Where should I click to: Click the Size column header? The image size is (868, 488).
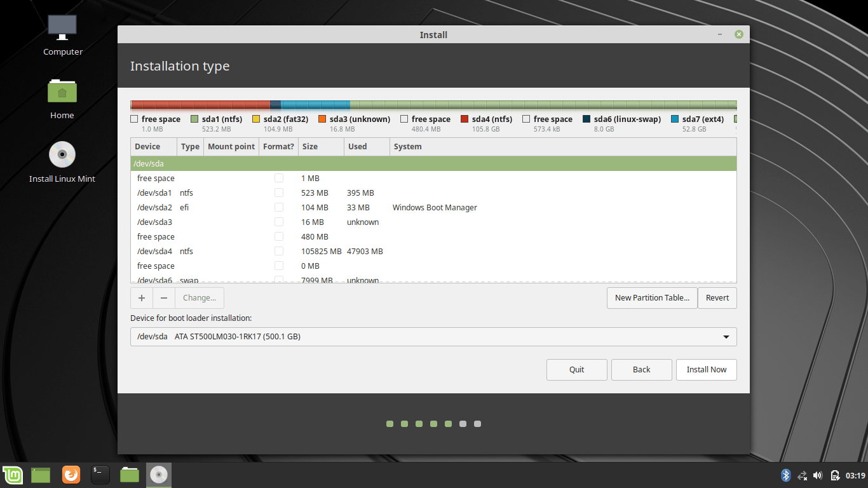[x=321, y=147]
